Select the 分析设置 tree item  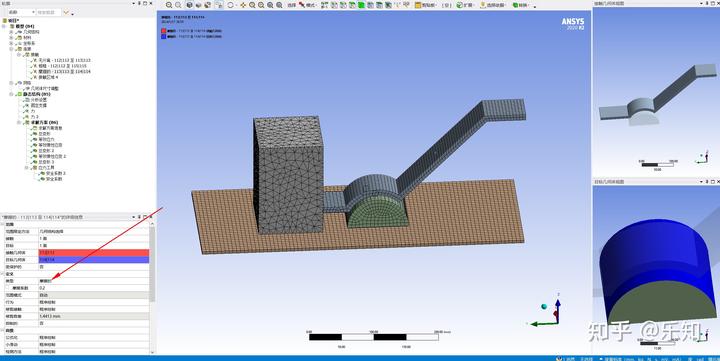39,100
